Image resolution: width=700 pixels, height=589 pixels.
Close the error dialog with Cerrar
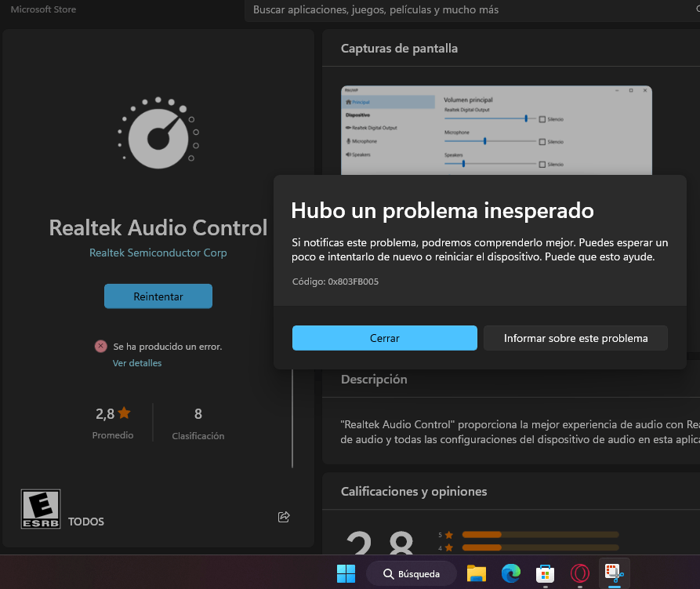[x=384, y=337]
